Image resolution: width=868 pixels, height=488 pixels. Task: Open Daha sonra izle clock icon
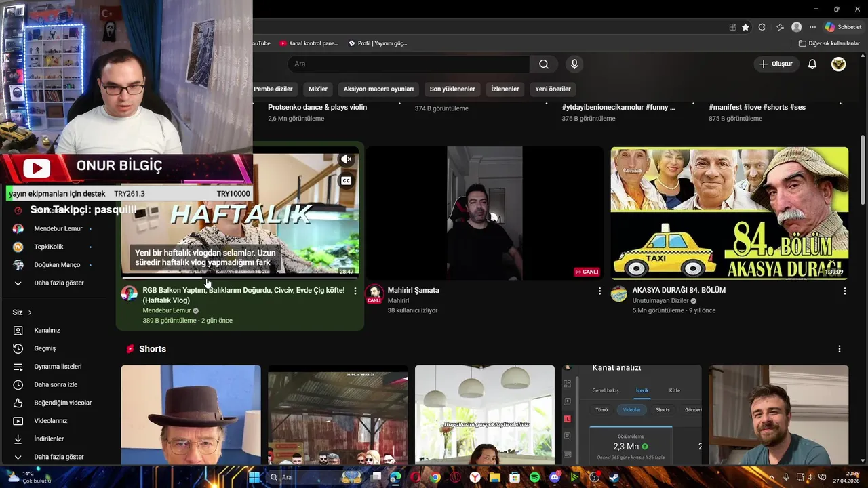tap(18, 384)
